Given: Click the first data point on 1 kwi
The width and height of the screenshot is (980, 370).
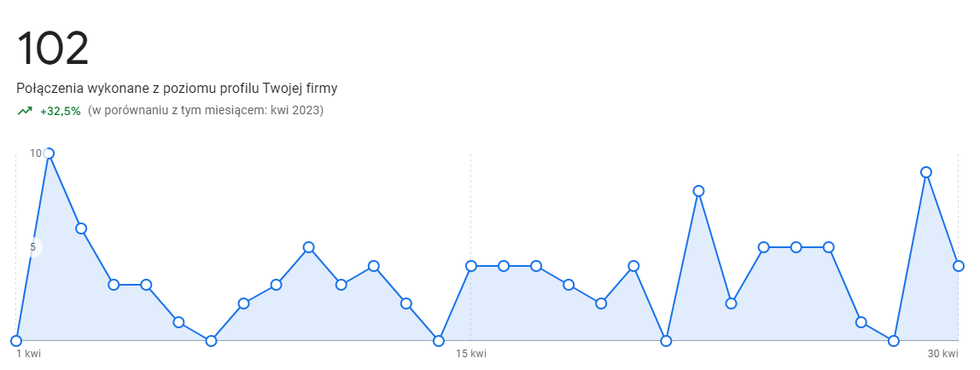Looking at the screenshot, I should (16, 341).
